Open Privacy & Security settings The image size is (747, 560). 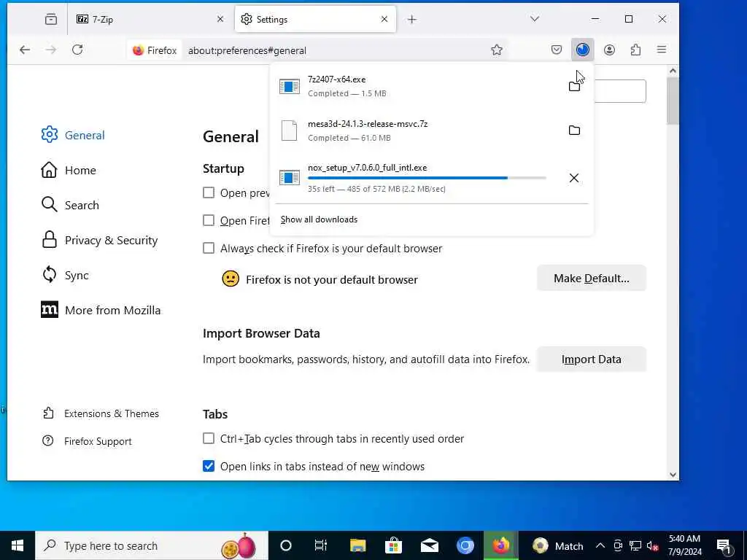tap(99, 240)
